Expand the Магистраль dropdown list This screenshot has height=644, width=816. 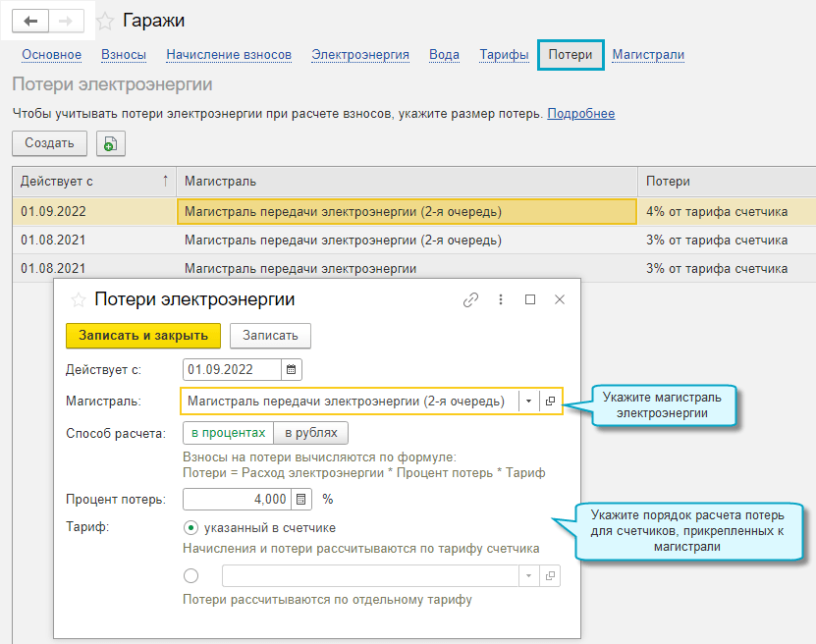coord(528,401)
